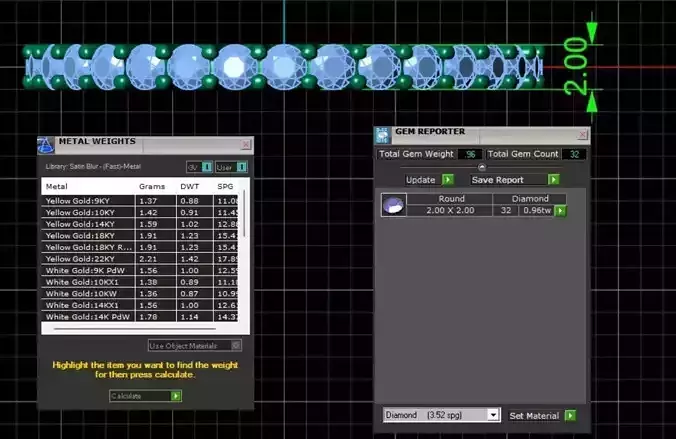
Task: Select the Yellow Gold:22KY row
Action: [141, 259]
